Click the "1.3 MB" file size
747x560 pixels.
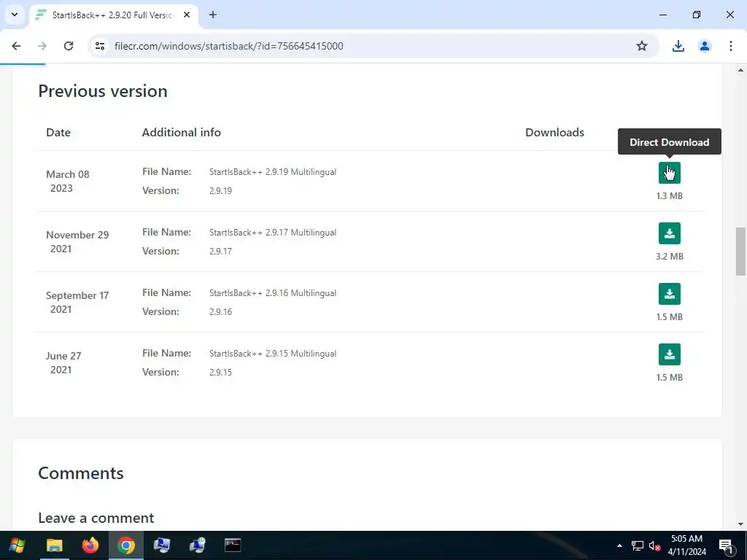(x=670, y=195)
